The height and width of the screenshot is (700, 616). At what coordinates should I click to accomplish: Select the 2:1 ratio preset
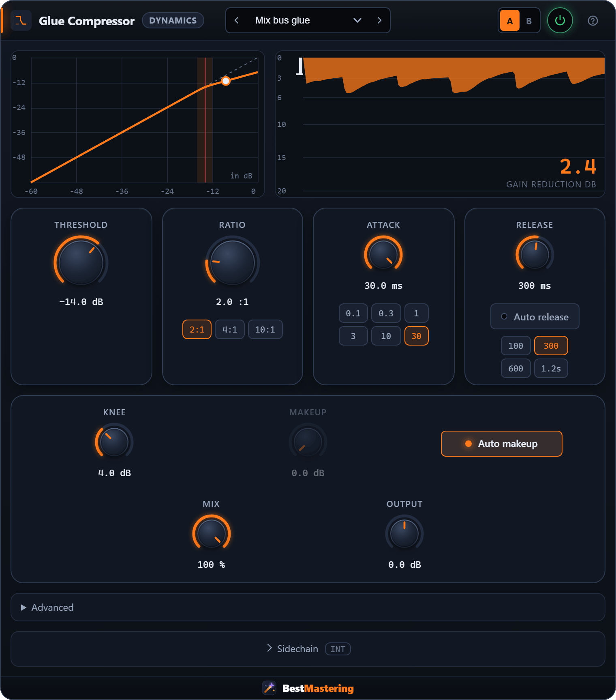[x=197, y=329]
